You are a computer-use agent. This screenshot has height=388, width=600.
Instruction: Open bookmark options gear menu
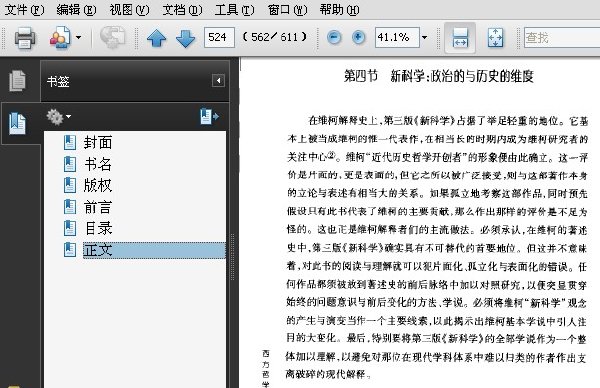tap(58, 117)
